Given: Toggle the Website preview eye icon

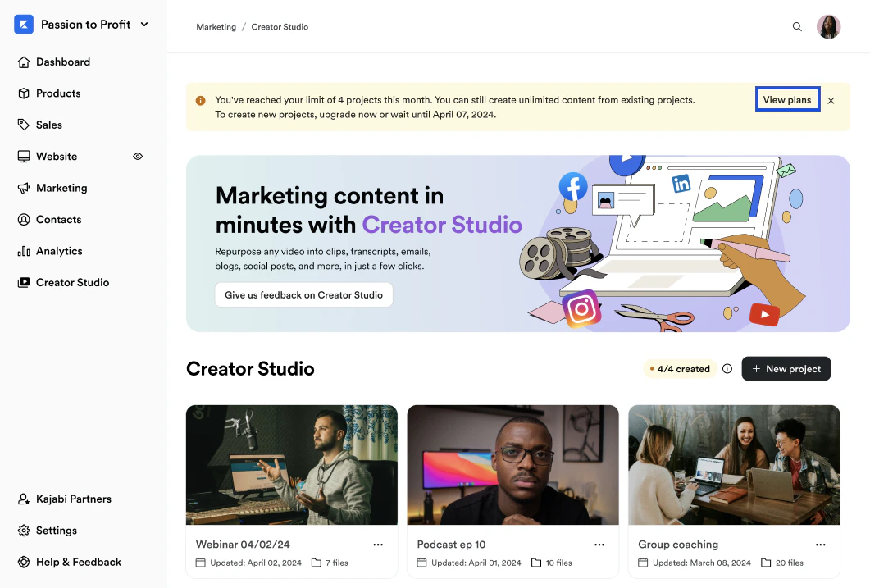Looking at the screenshot, I should (138, 157).
